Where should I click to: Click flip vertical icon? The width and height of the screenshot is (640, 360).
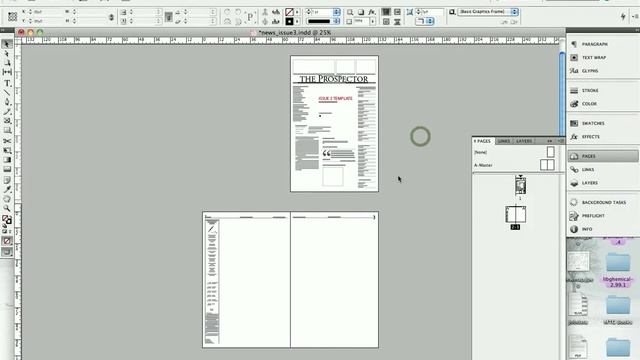238,21
